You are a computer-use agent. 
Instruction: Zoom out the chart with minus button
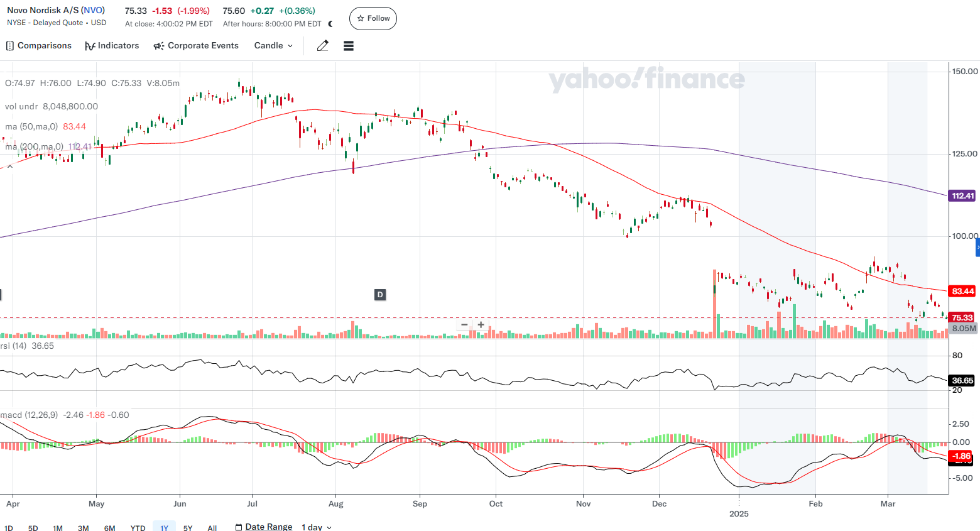(464, 325)
